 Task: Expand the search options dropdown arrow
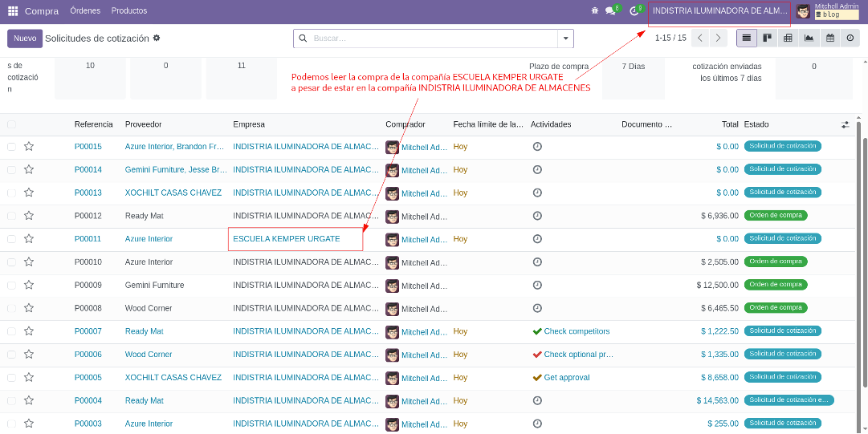tap(565, 39)
